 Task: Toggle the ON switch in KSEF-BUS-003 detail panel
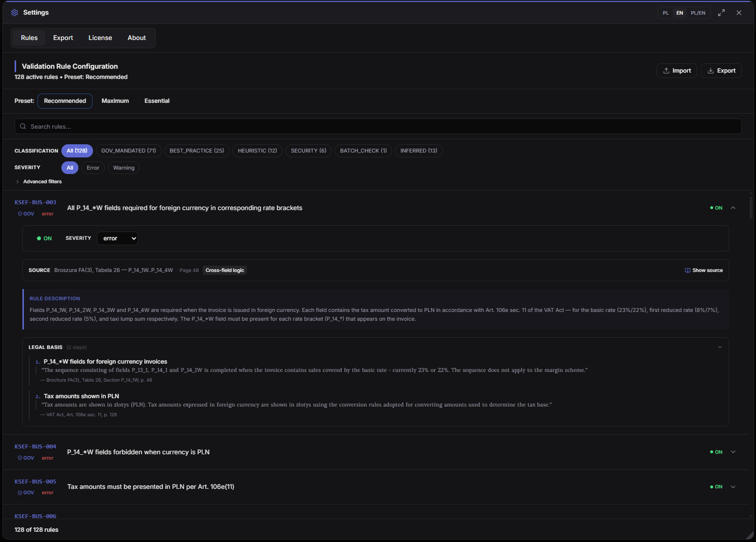click(44, 238)
